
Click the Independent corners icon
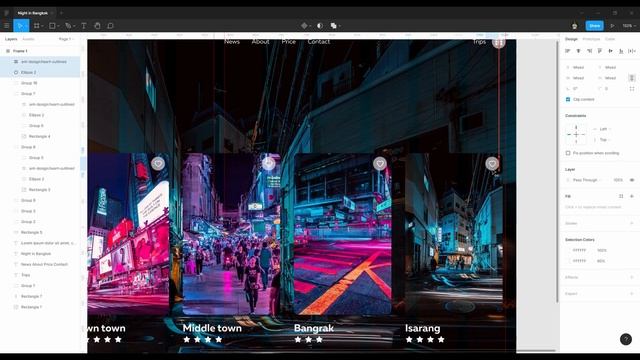click(x=632, y=89)
